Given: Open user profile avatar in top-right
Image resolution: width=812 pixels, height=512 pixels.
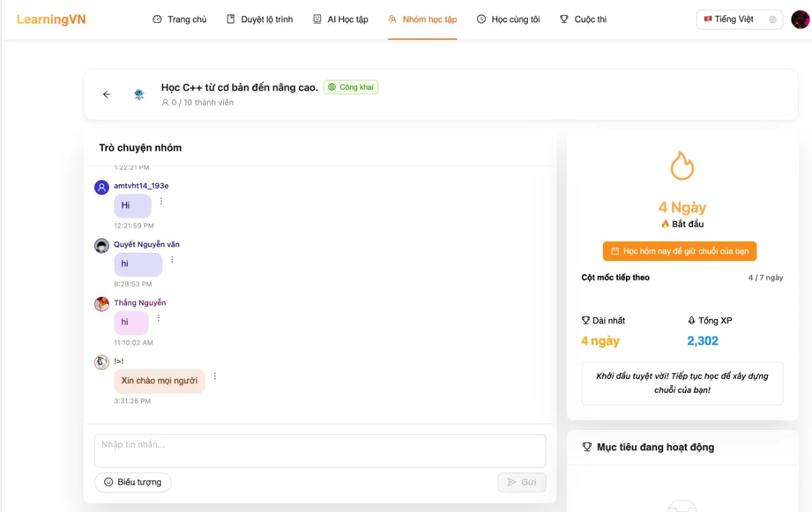Looking at the screenshot, I should (800, 20).
